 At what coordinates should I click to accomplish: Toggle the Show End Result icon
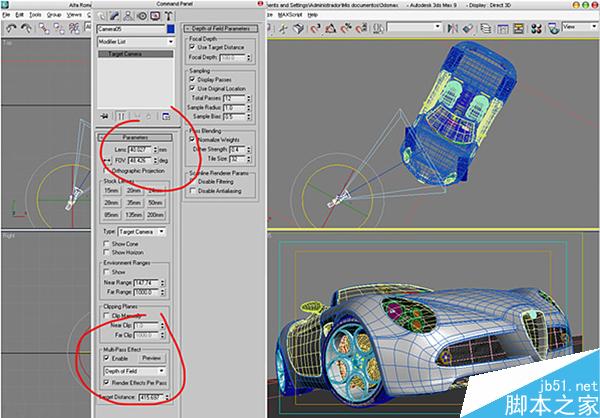[x=121, y=116]
